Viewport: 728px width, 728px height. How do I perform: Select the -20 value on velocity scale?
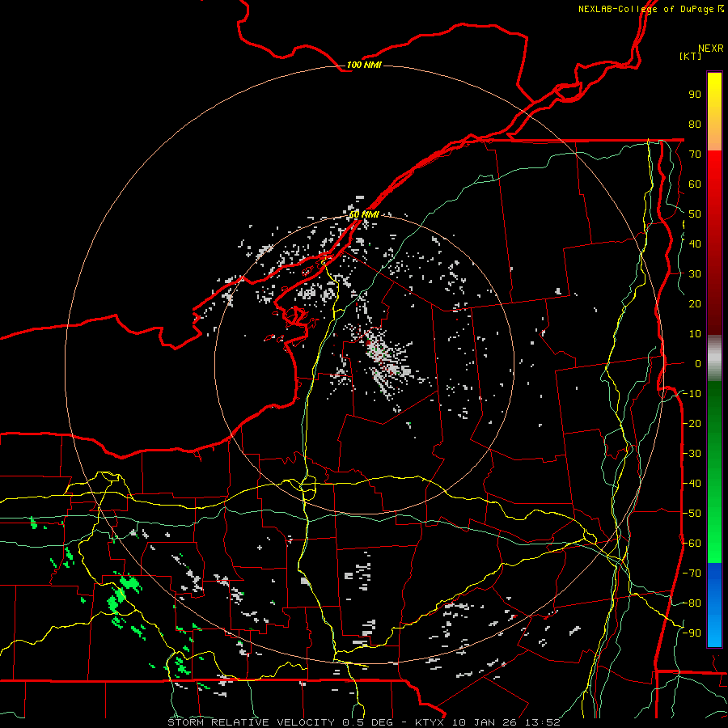[692, 423]
